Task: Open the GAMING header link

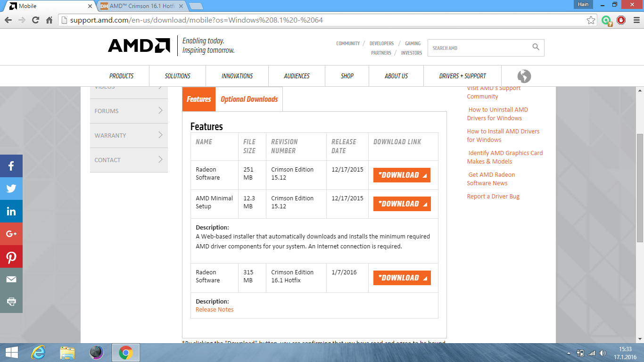Action: pos(413,43)
